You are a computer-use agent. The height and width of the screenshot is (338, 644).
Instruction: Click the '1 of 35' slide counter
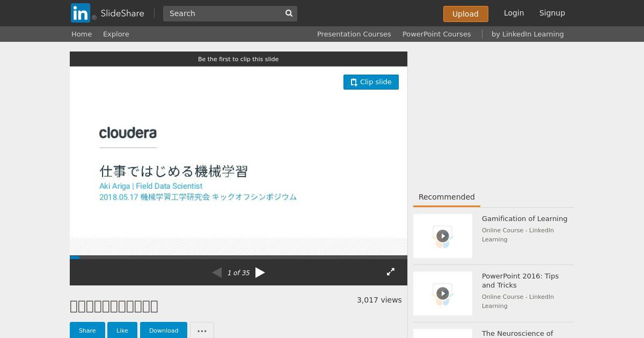(238, 273)
